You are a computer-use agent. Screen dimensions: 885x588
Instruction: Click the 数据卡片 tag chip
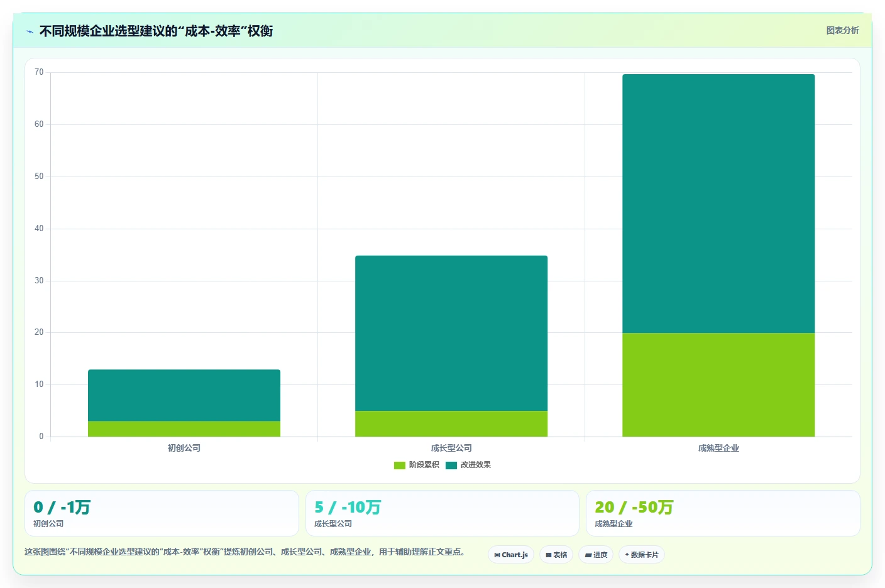pyautogui.click(x=642, y=555)
